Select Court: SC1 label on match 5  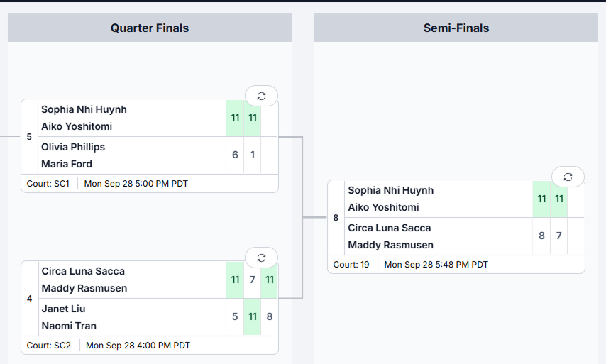tap(48, 184)
